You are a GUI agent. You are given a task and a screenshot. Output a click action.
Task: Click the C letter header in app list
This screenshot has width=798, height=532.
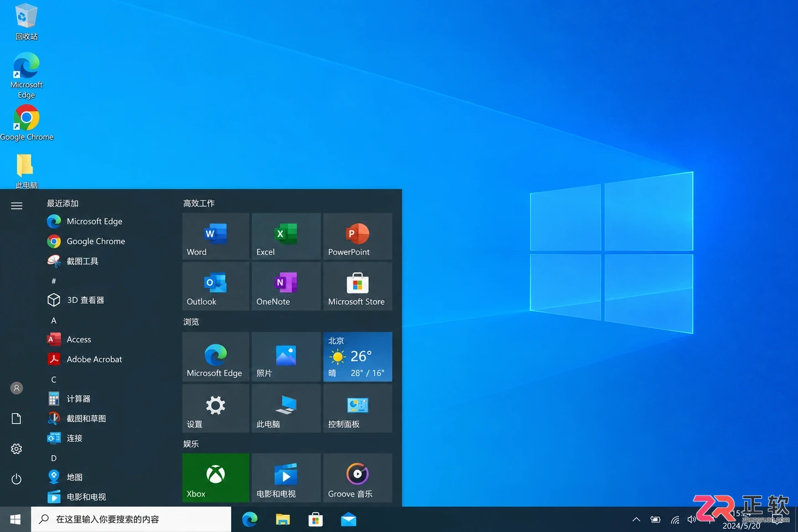click(x=54, y=380)
